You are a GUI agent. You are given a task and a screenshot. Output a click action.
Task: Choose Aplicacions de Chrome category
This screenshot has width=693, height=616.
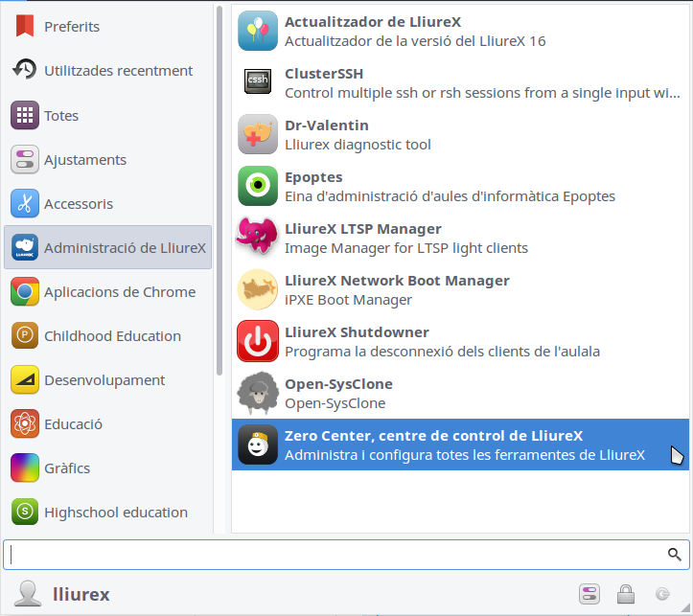(119, 292)
